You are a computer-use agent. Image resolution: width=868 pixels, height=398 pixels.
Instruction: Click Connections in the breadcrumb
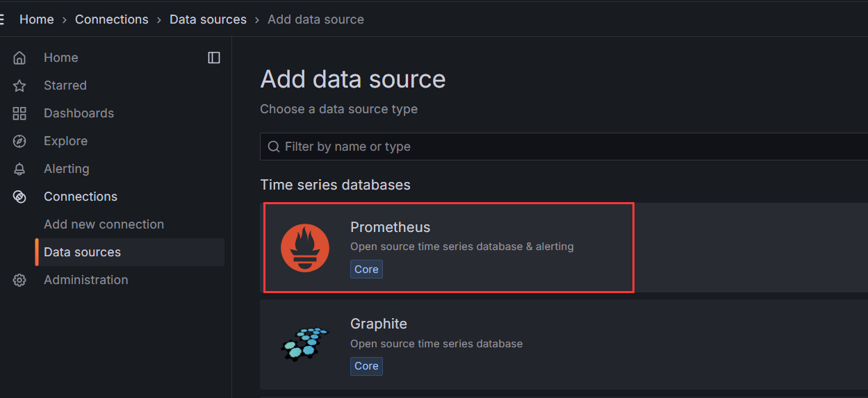click(112, 19)
